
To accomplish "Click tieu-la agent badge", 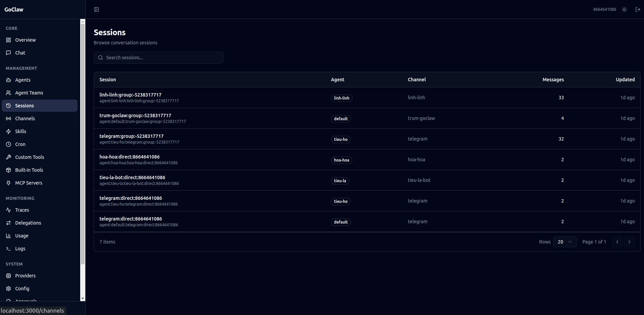I will pyautogui.click(x=340, y=181).
